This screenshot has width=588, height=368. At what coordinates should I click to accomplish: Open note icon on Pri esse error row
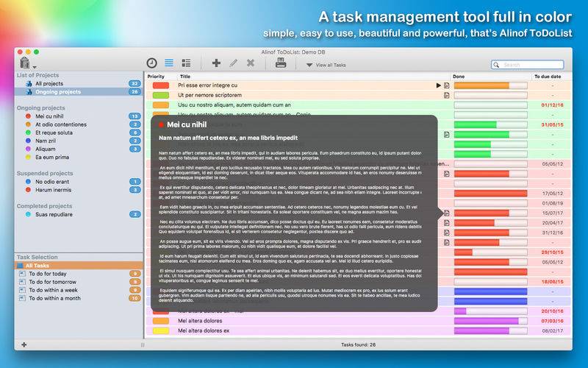click(447, 85)
